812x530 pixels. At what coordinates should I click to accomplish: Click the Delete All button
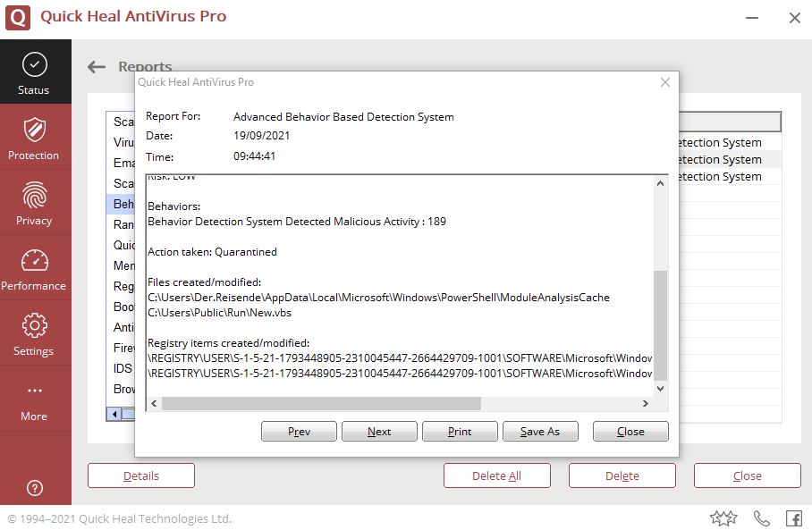(496, 475)
